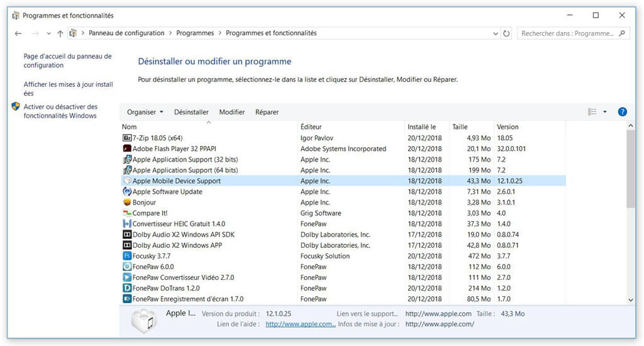Click Adobe Systems Incorporated publisher cell
The height and width of the screenshot is (346, 644).
(x=343, y=148)
